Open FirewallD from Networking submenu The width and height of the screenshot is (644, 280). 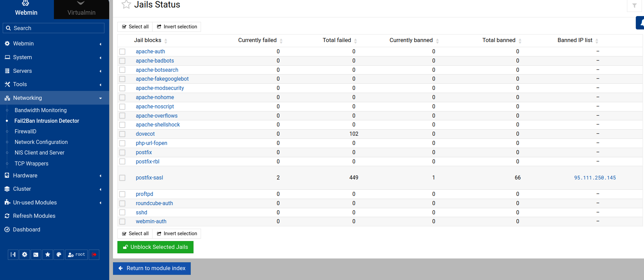[x=25, y=132]
